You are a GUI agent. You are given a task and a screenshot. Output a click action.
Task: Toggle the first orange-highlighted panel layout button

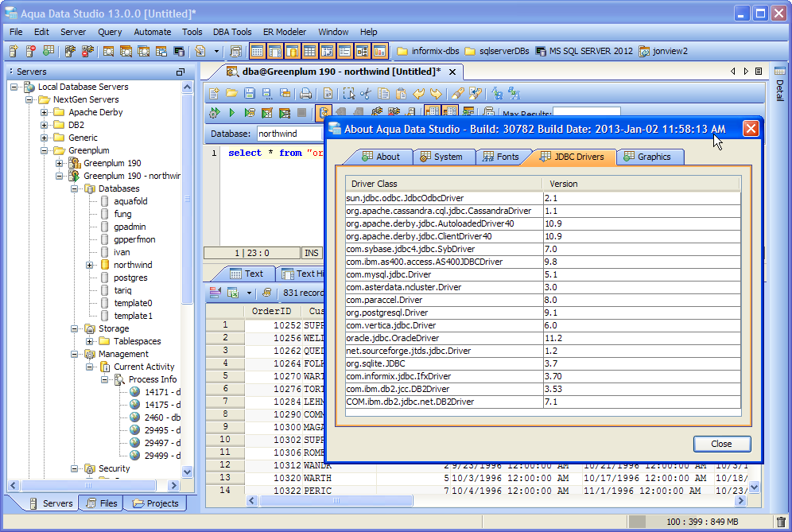pos(257,51)
